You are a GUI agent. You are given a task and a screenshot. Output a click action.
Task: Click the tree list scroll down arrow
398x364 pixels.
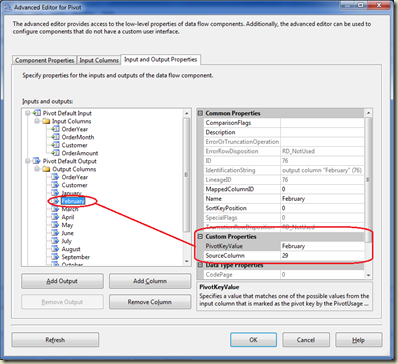(x=187, y=261)
